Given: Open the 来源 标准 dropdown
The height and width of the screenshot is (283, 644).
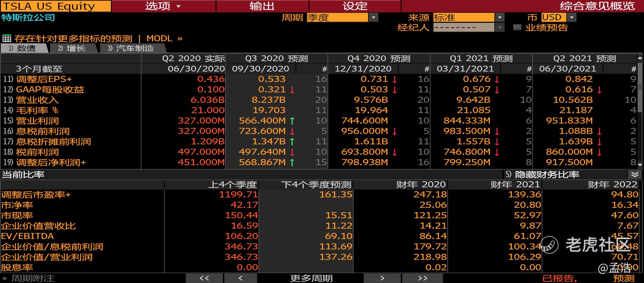Looking at the screenshot, I should 500,17.
